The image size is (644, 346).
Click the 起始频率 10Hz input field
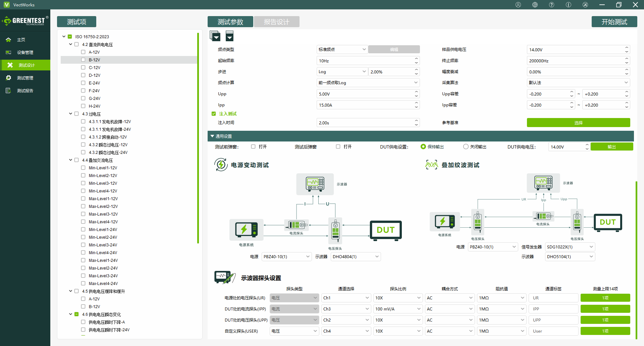pos(366,61)
